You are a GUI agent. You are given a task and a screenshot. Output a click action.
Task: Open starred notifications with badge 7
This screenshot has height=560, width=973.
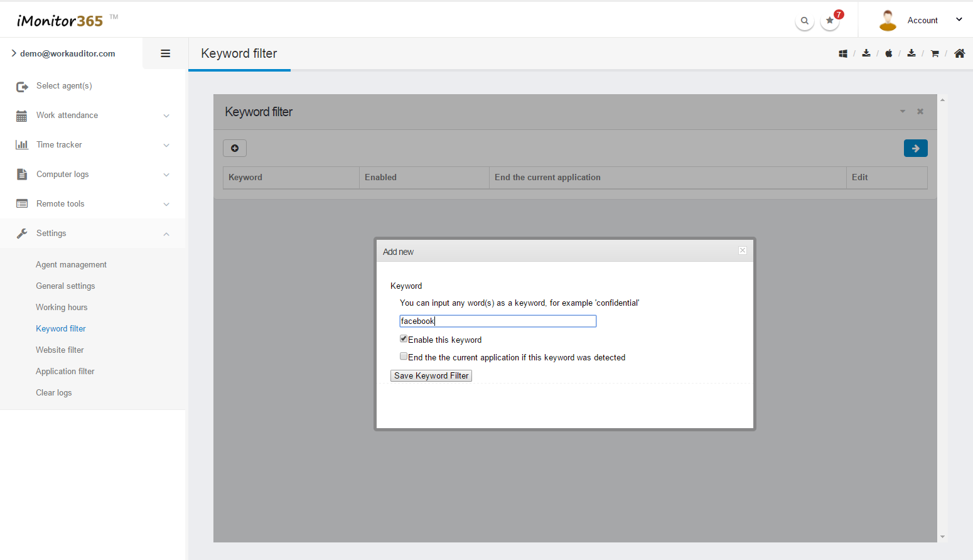830,21
